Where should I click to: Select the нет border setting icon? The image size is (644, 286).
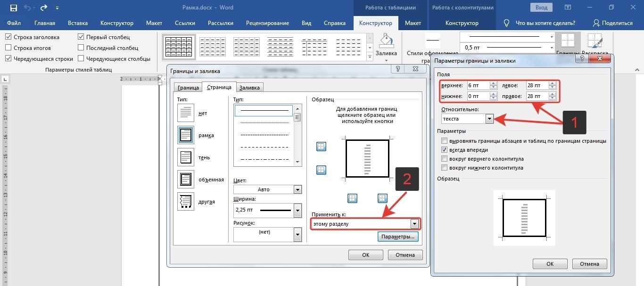[x=186, y=113]
